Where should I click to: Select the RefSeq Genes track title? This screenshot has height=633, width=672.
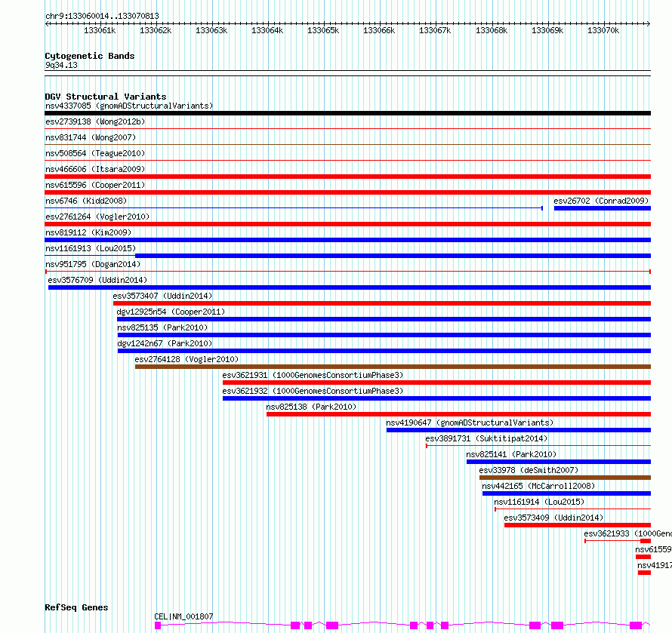point(76,607)
